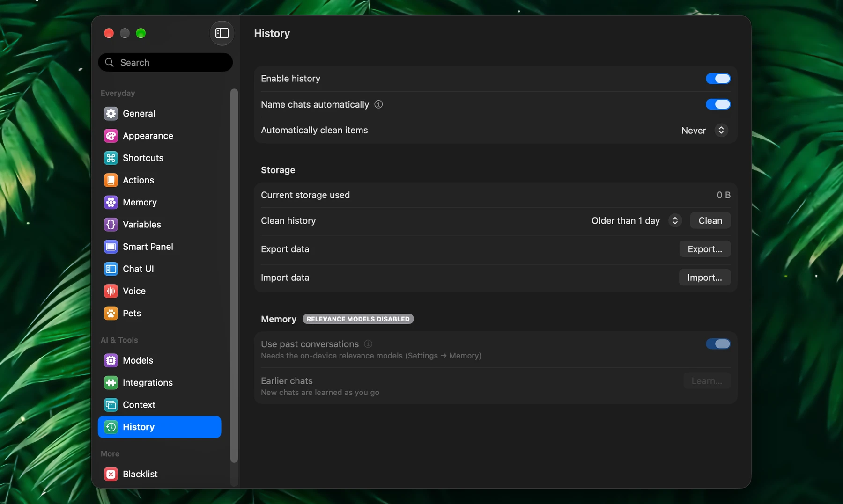Click the Storage section heading

tap(278, 170)
